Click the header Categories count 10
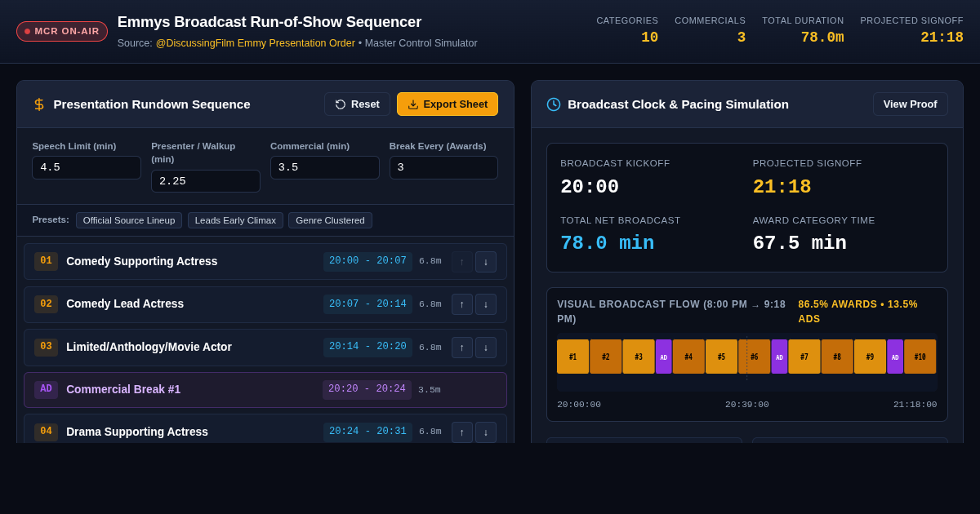Screen dimensions: 980x514 click(649, 38)
